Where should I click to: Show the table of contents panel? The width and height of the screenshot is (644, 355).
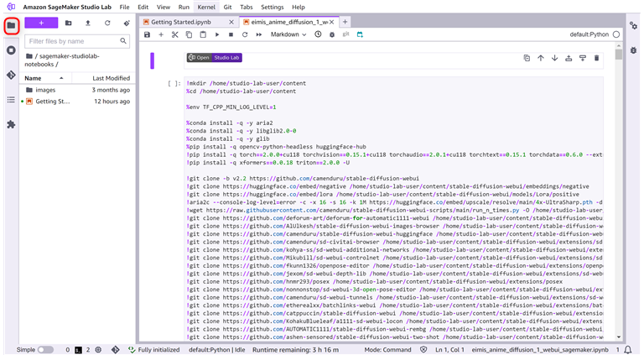[x=11, y=100]
